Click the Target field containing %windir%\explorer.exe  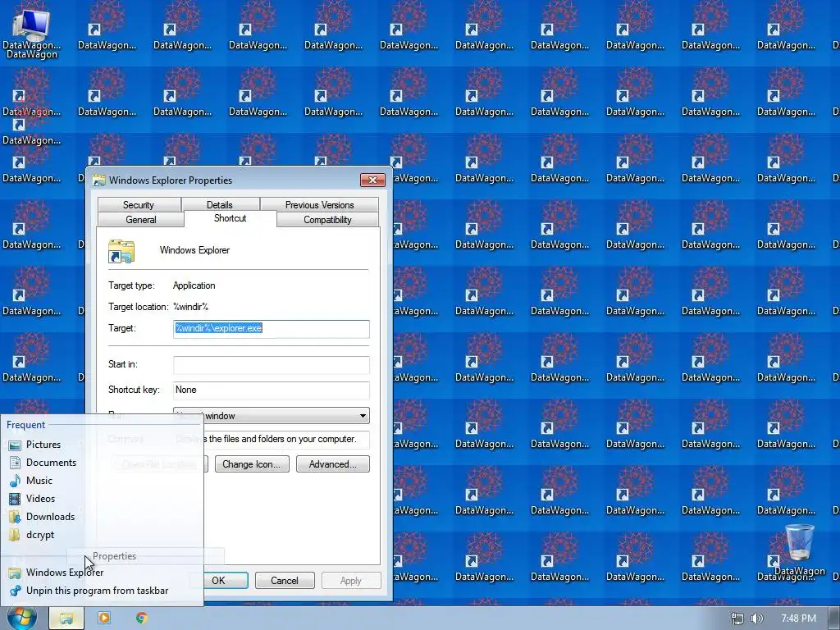(271, 328)
